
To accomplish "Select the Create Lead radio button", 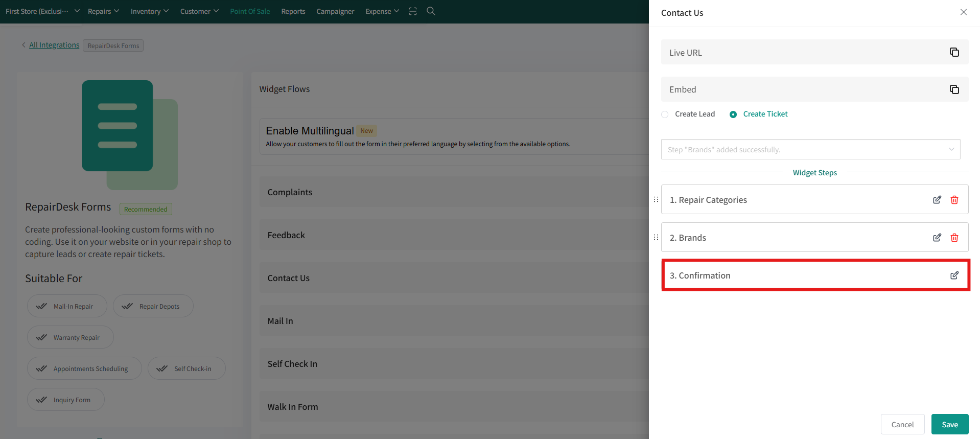I will [x=665, y=114].
